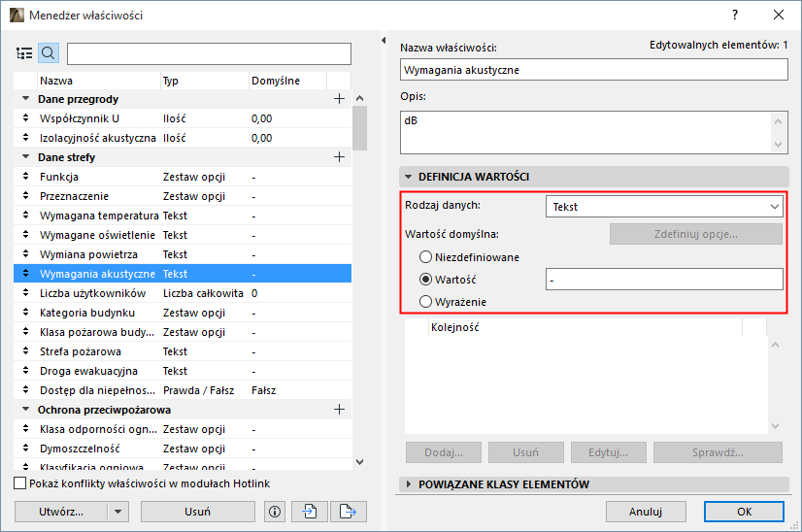Click the info icon button
This screenshot has height=532, width=802.
point(275,512)
